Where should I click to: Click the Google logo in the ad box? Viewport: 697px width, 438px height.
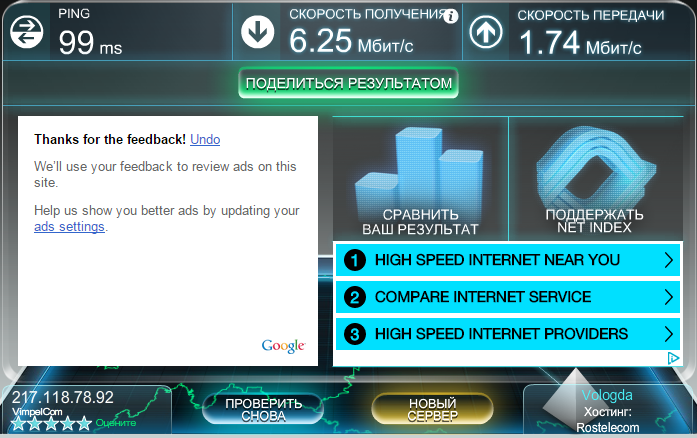point(284,346)
